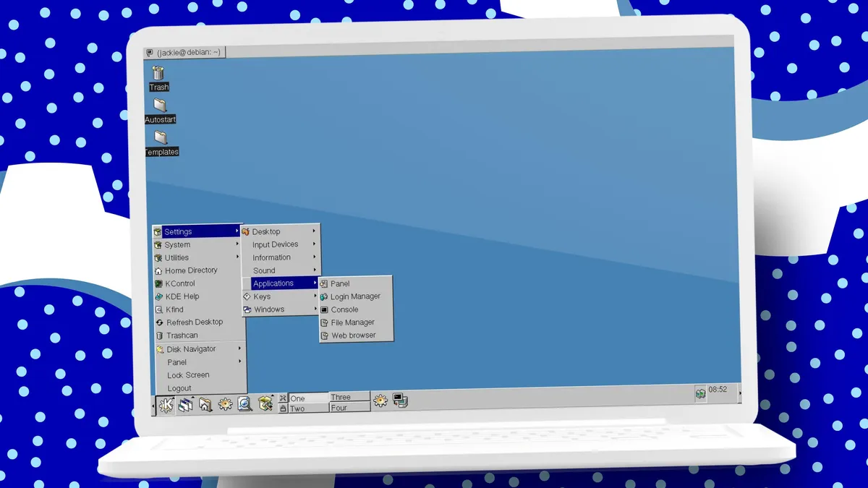Expand Panel submenu above Lock Screen
The height and width of the screenshot is (488, 868).
point(200,362)
